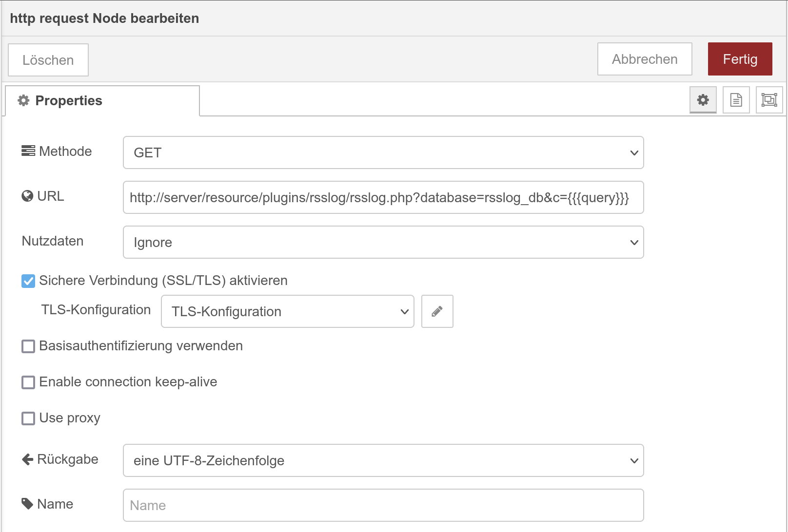Open node properties gear icon
The height and width of the screenshot is (532, 788).
pyautogui.click(x=703, y=100)
